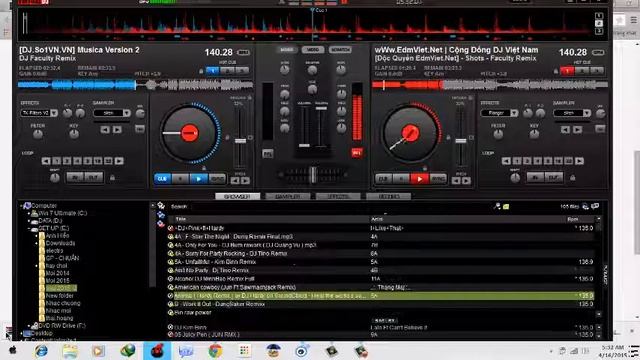
Task: Set 16-beat loop on left deck
Action: coord(98,161)
